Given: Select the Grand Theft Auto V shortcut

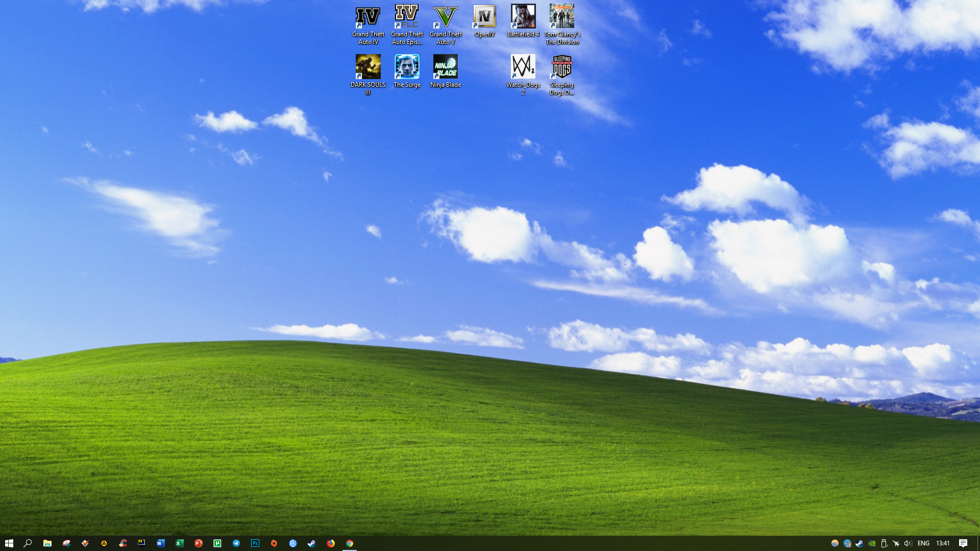Looking at the screenshot, I should point(446,24).
